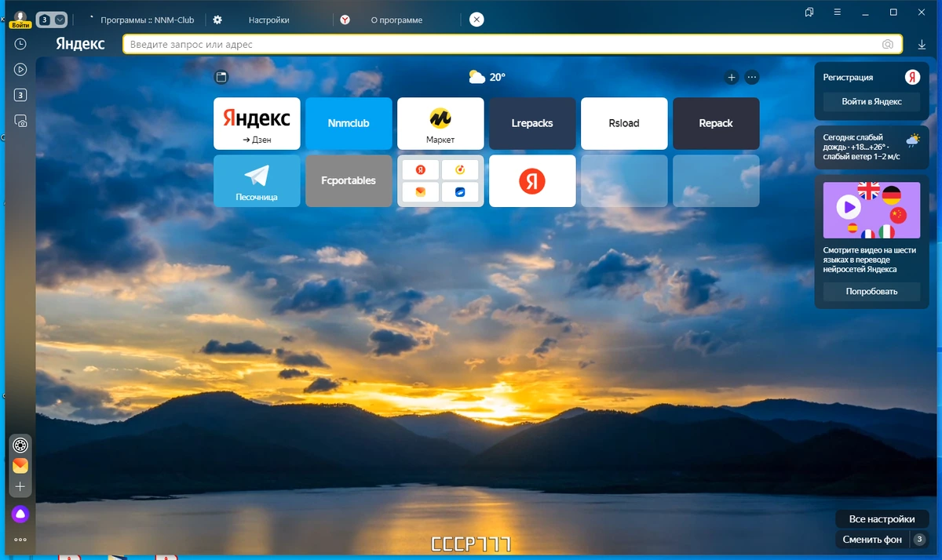Open the Яндекс Дзен tile

pos(257,123)
